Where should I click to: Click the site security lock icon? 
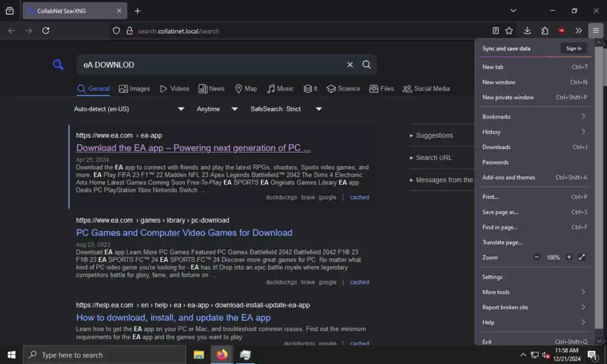tap(129, 31)
